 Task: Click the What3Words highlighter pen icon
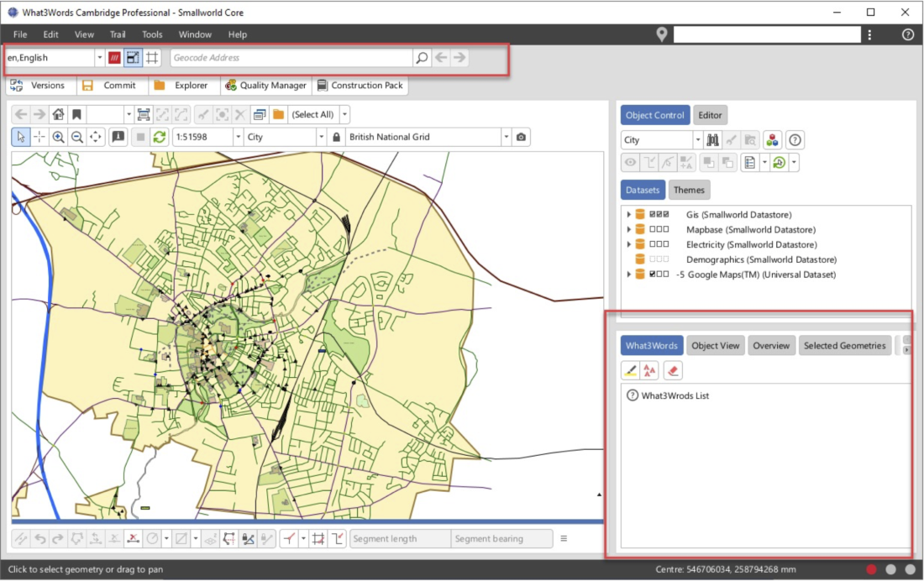[x=630, y=370]
